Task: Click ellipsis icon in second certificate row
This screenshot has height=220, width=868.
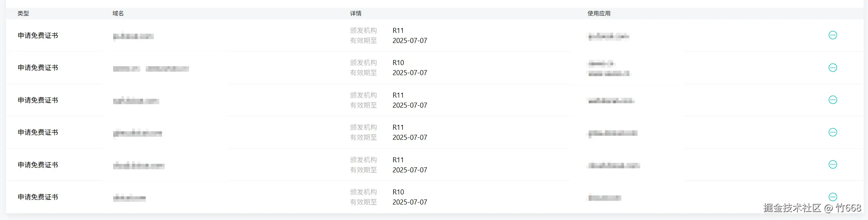Action: pyautogui.click(x=832, y=68)
